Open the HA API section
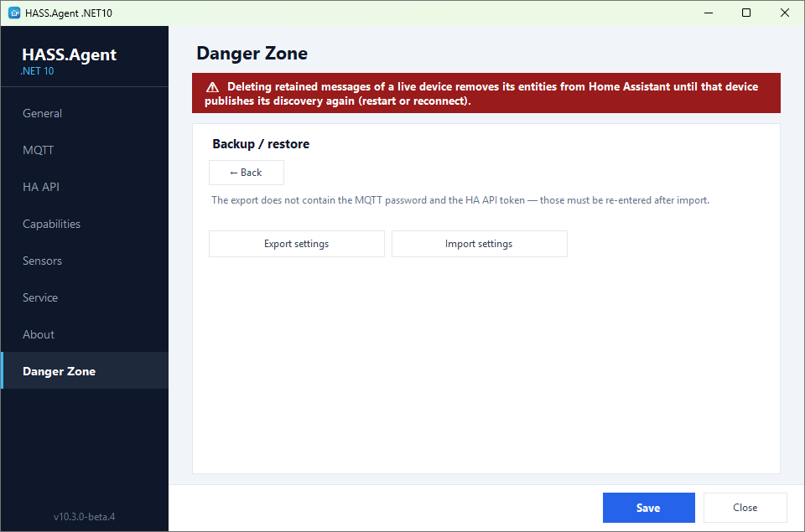Viewport: 805px width, 532px height. coord(85,188)
